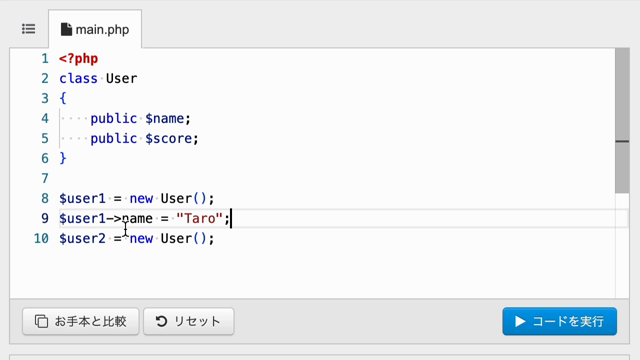Viewport: 640px width, 360px height.
Task: Click the リセット reset button
Action: point(189,321)
